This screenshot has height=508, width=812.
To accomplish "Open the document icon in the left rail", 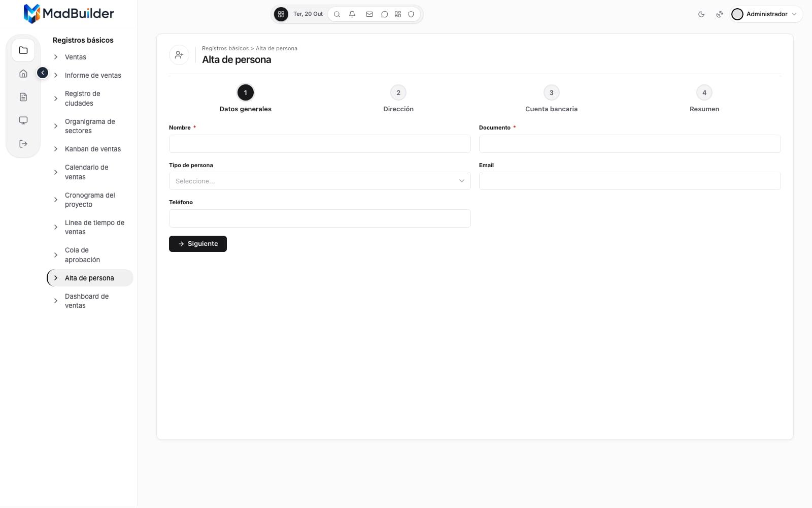I will click(x=23, y=97).
